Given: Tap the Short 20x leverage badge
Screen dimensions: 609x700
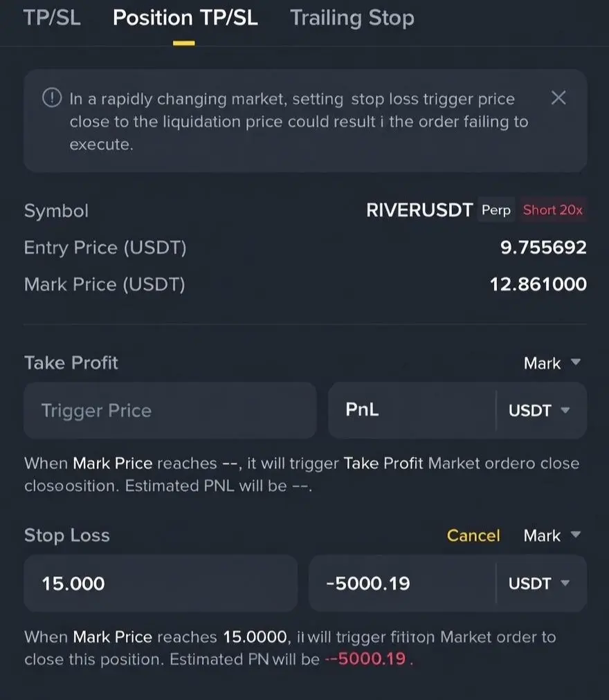Looking at the screenshot, I should click(x=552, y=210).
